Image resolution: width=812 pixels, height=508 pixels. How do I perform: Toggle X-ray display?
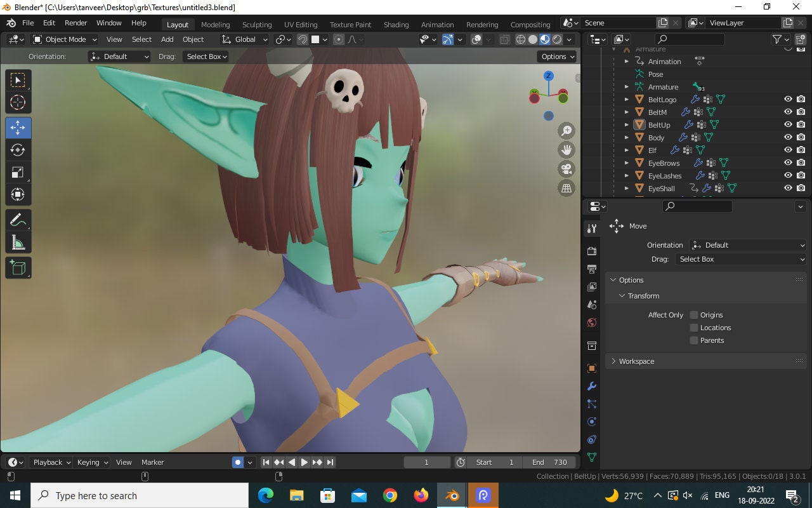click(504, 39)
